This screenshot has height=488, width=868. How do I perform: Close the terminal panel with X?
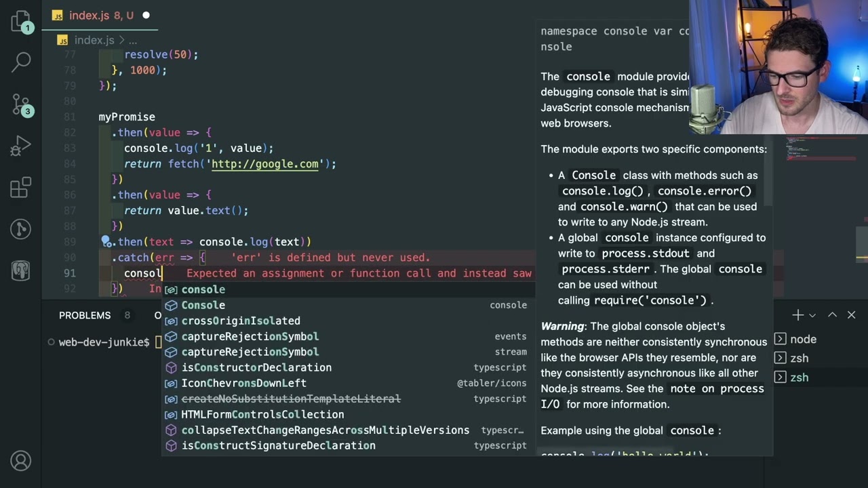pyautogui.click(x=851, y=315)
